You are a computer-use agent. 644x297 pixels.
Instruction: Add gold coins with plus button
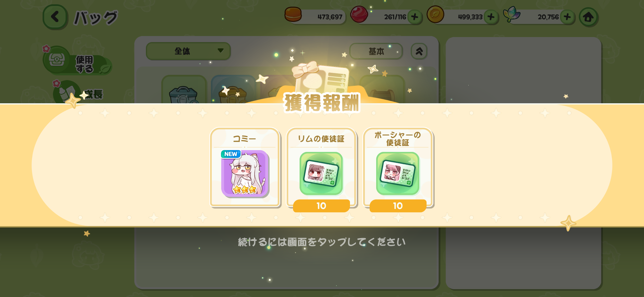[491, 17]
